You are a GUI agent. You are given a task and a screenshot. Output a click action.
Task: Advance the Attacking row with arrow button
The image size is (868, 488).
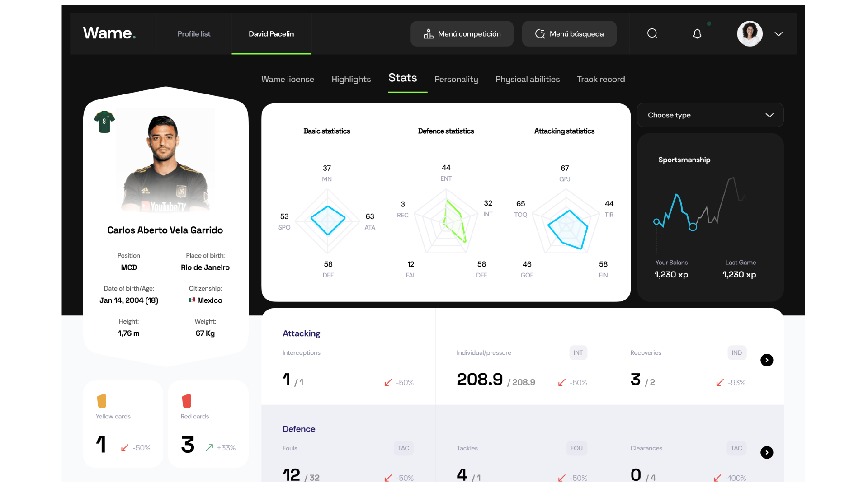click(x=767, y=360)
